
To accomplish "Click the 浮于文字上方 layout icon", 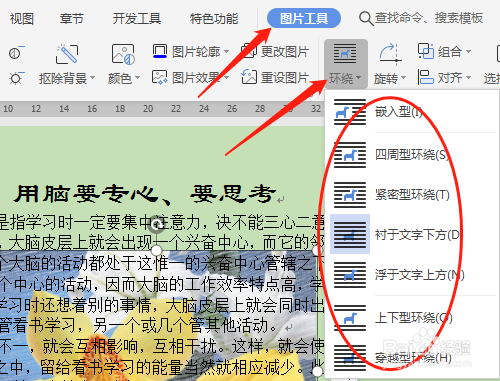I will coord(350,275).
